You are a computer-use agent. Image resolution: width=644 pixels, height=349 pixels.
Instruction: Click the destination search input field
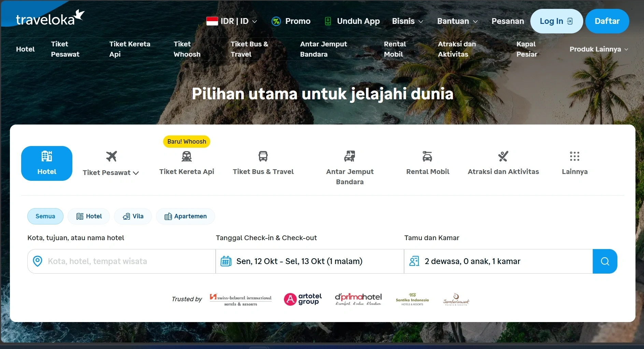pyautogui.click(x=121, y=261)
